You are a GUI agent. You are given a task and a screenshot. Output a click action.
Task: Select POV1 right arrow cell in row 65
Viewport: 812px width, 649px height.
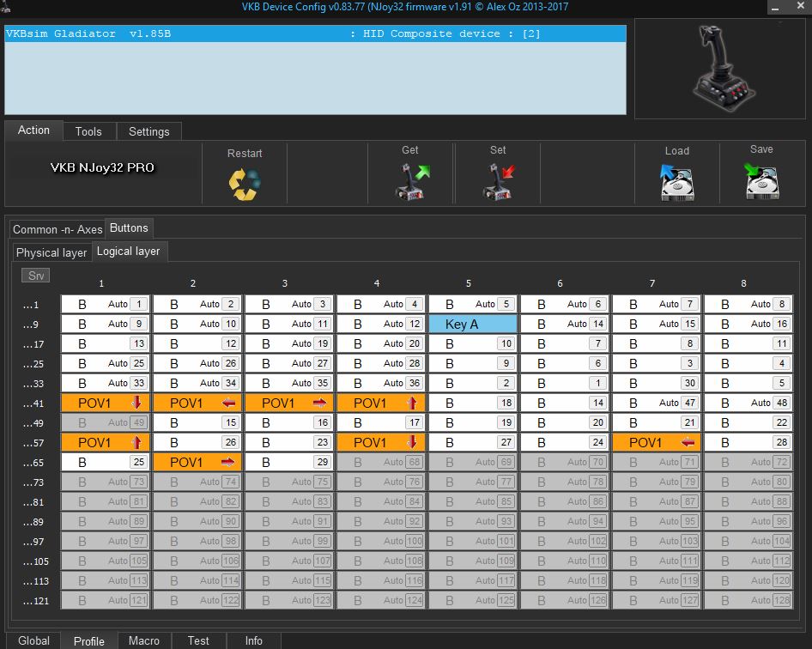(197, 462)
